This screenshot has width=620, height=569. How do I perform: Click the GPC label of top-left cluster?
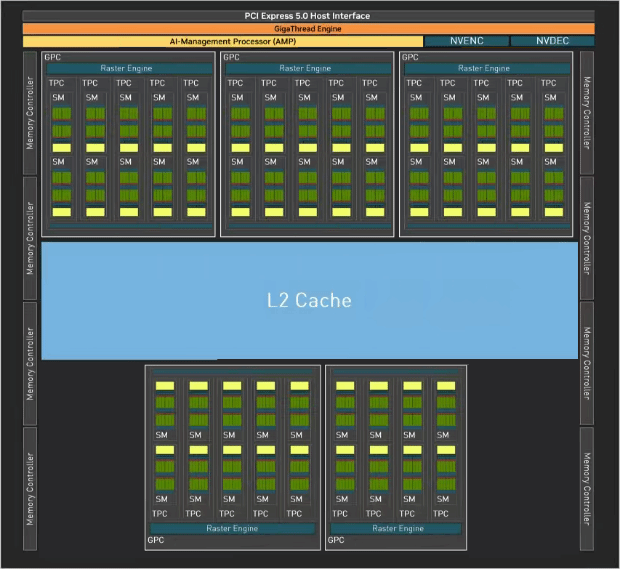(x=53, y=57)
